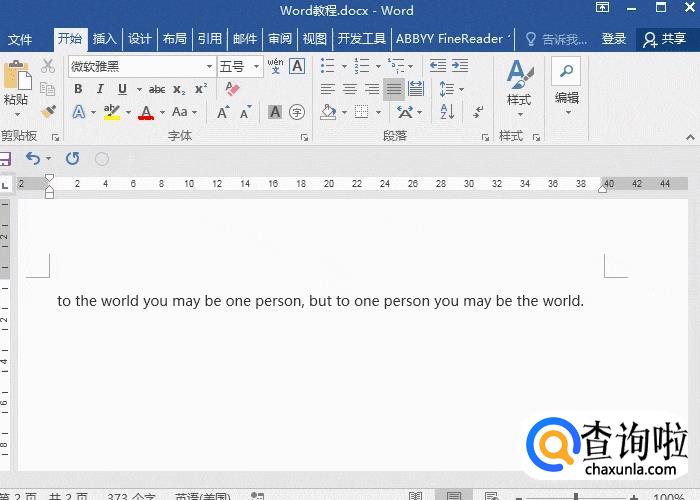Toggle strikethrough abc formatting
Image resolution: width=700 pixels, height=500 pixels.
click(157, 90)
